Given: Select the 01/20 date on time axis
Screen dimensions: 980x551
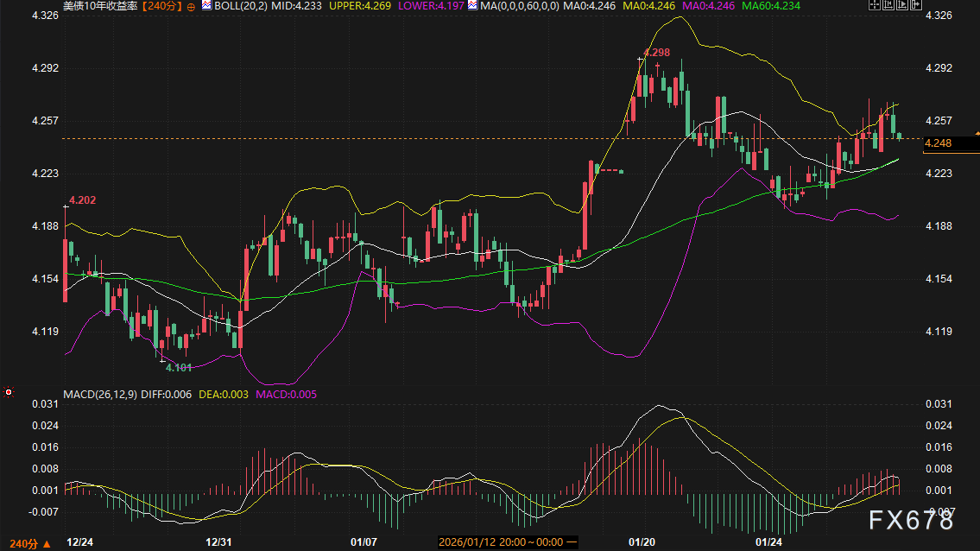Looking at the screenshot, I should pos(642,542).
